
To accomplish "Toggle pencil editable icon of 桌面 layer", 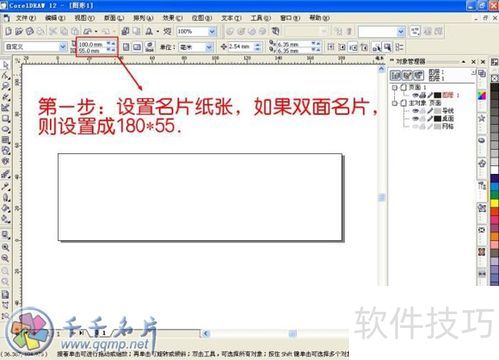I will pyautogui.click(x=430, y=119).
